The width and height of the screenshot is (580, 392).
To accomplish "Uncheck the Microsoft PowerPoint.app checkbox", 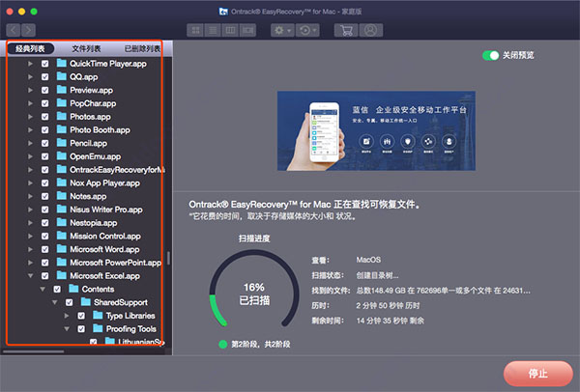I will pyautogui.click(x=44, y=263).
